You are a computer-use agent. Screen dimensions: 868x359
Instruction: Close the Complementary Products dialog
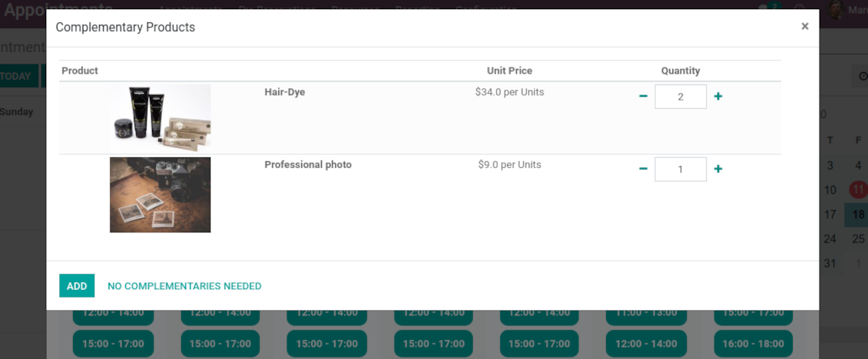(x=805, y=26)
